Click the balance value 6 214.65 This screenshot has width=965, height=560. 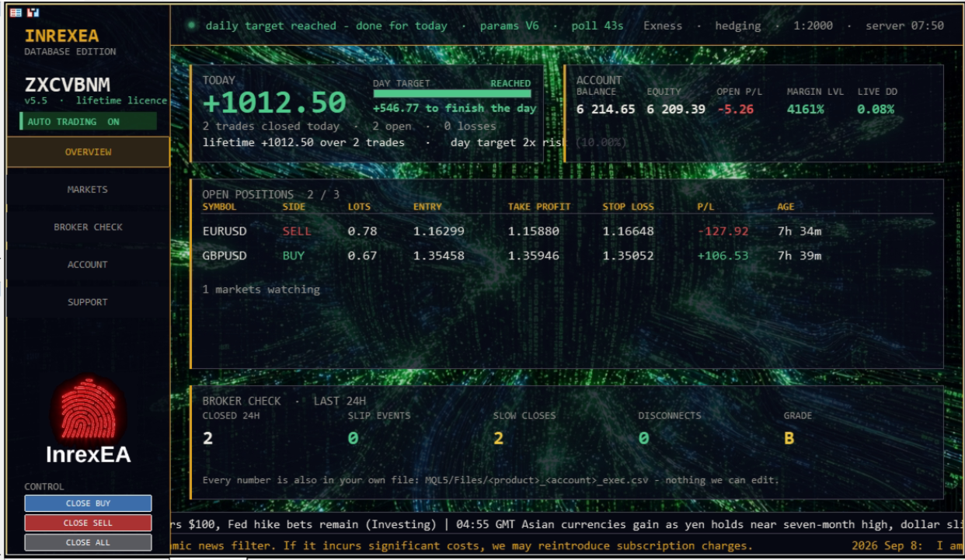[x=605, y=110]
